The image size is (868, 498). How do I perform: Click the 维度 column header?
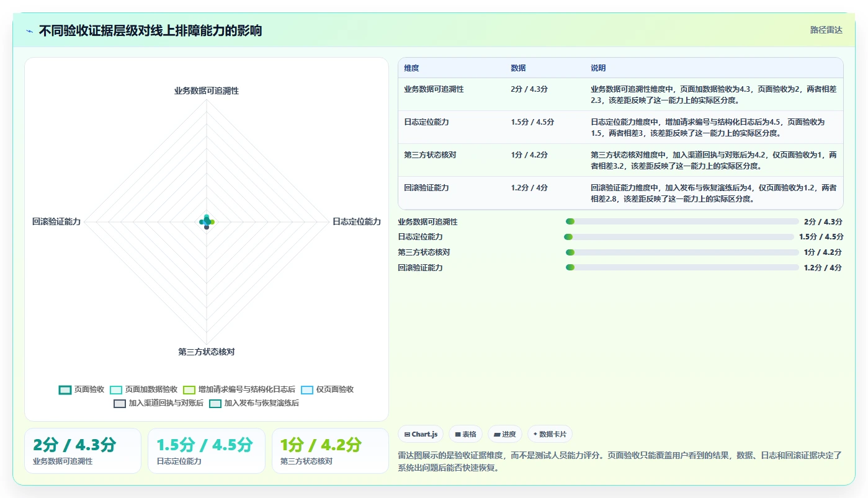click(x=411, y=68)
